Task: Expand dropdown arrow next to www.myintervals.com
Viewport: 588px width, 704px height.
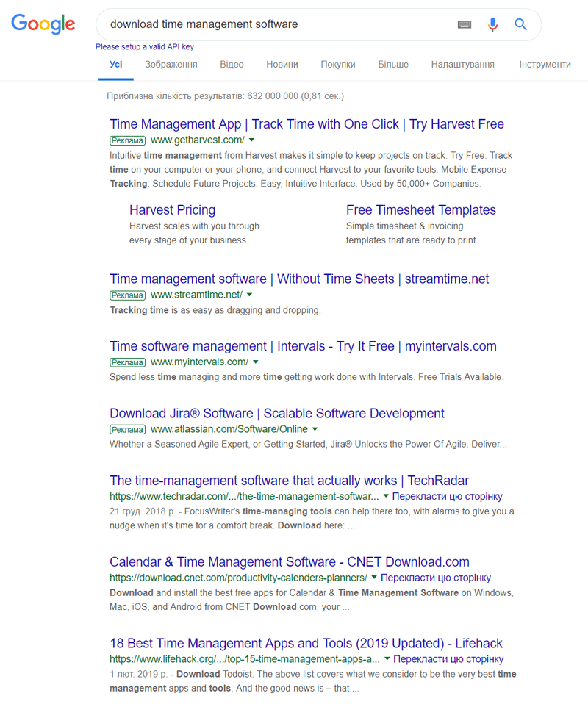Action: [x=256, y=362]
